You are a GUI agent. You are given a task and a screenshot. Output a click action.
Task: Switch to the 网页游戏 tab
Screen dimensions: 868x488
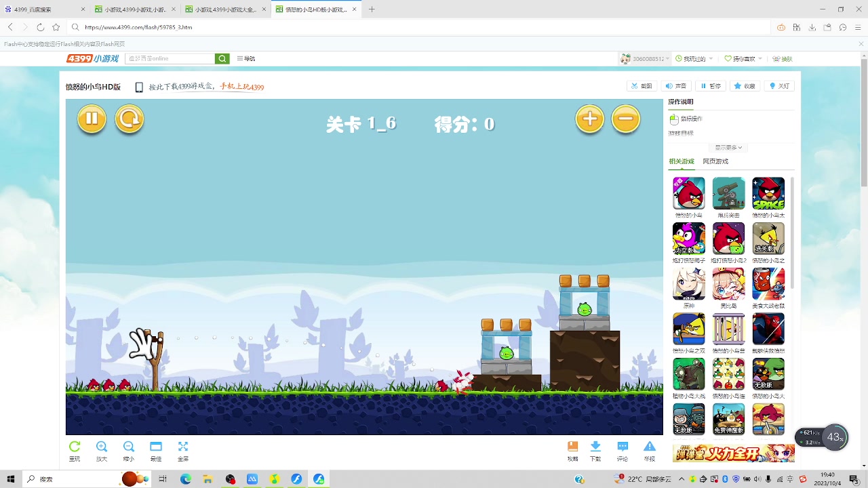[x=715, y=161]
